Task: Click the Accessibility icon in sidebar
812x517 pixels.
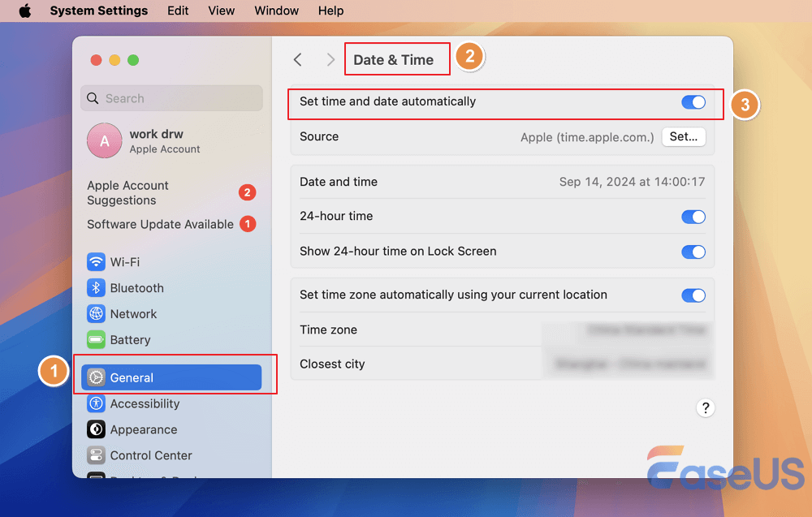Action: click(x=96, y=403)
